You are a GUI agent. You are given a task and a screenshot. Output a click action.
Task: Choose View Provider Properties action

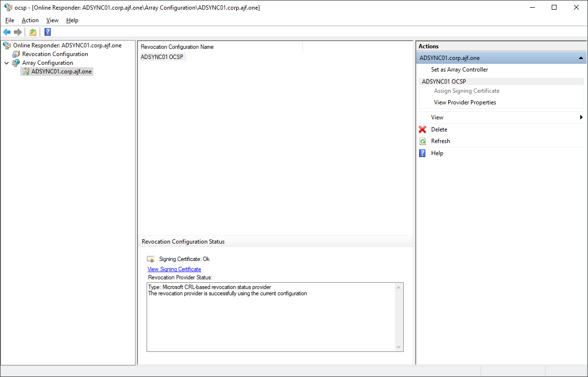465,102
